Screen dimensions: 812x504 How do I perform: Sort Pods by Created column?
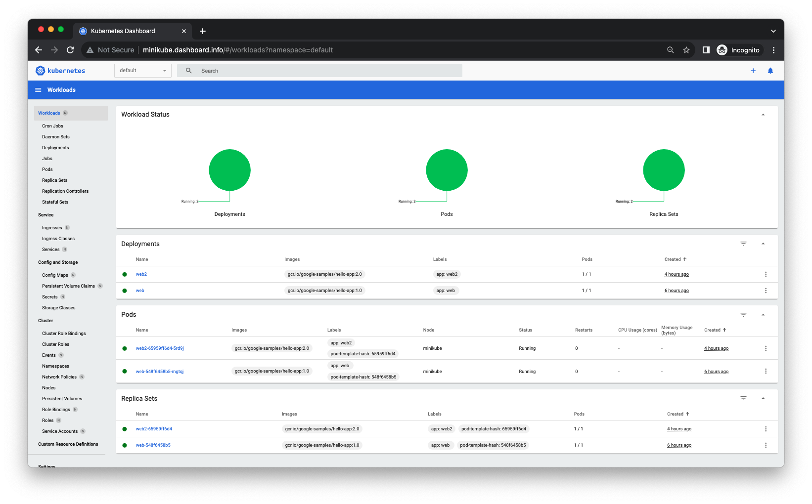715,330
